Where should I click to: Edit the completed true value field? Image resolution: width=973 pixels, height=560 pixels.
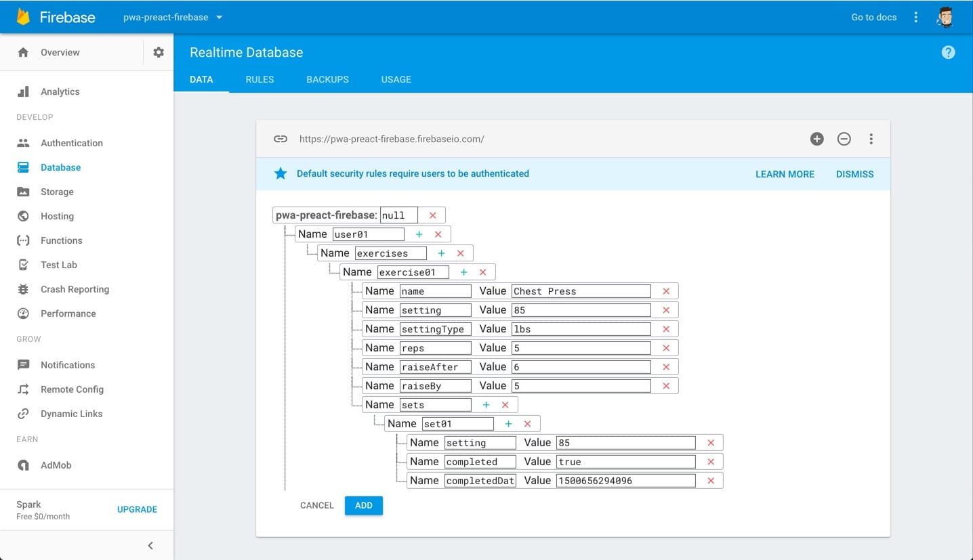click(626, 462)
